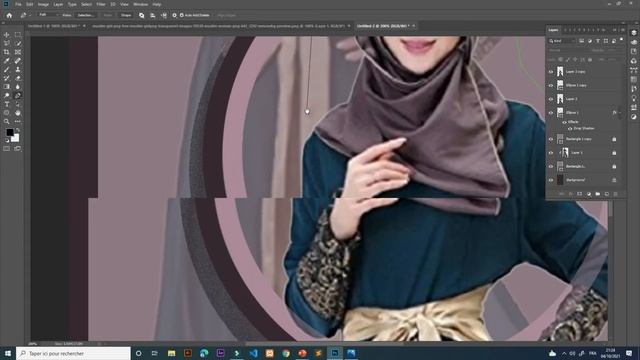Screen dimensions: 640x360
Task: Select the Brush tool
Action: (7, 69)
